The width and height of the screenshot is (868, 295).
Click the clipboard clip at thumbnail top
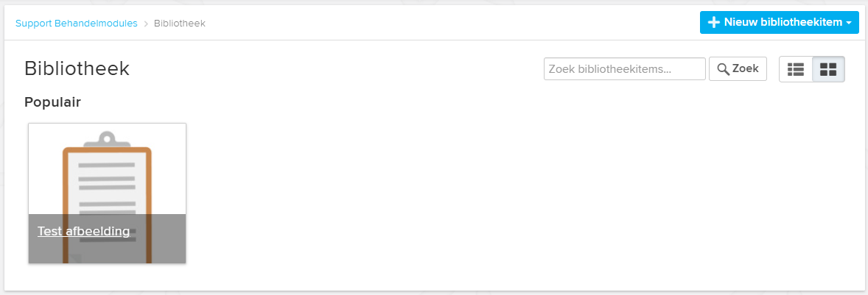click(x=107, y=138)
